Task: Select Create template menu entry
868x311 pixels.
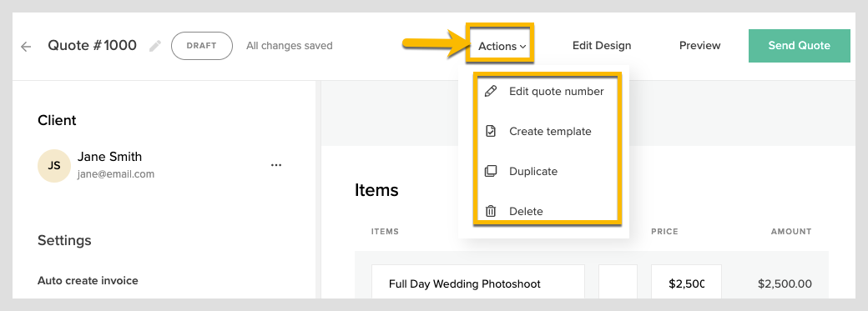Action: pos(550,131)
